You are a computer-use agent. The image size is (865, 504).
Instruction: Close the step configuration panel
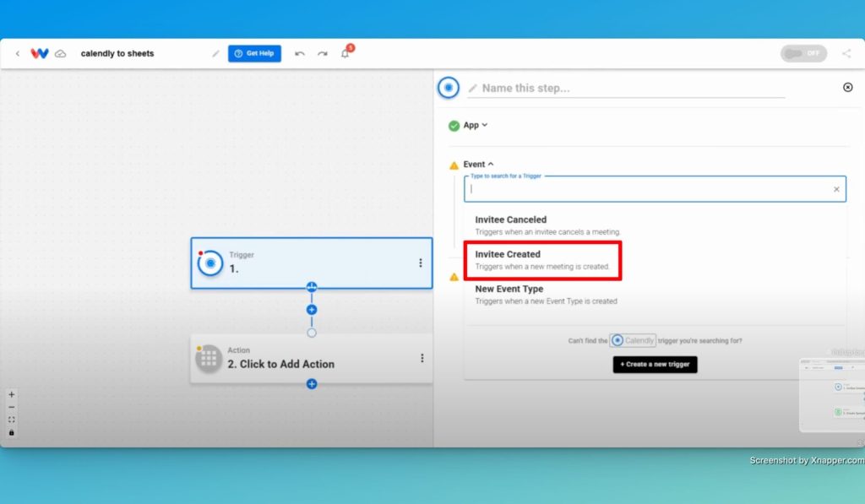click(848, 87)
